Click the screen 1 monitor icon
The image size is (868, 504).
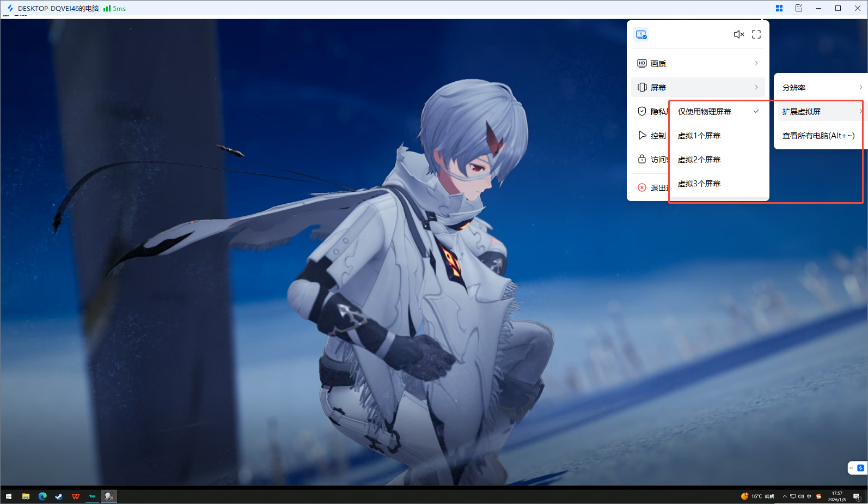(641, 34)
